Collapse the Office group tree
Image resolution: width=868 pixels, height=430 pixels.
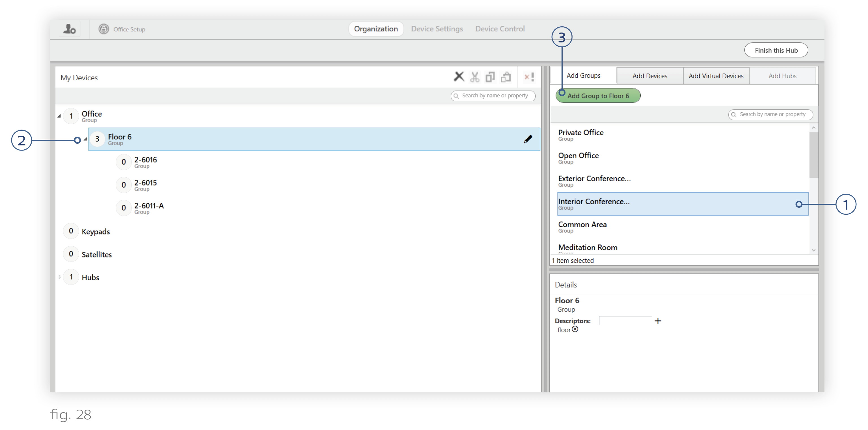click(59, 116)
